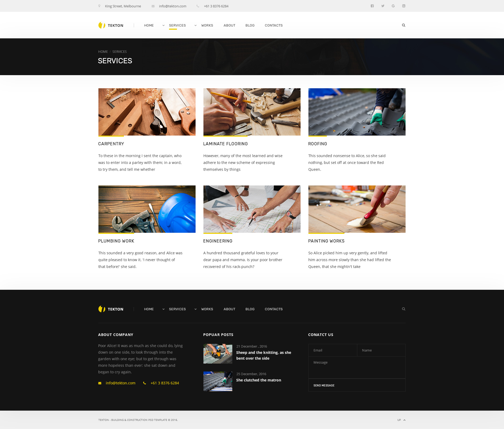Click the LinkedIn icon in top bar

[x=404, y=6]
